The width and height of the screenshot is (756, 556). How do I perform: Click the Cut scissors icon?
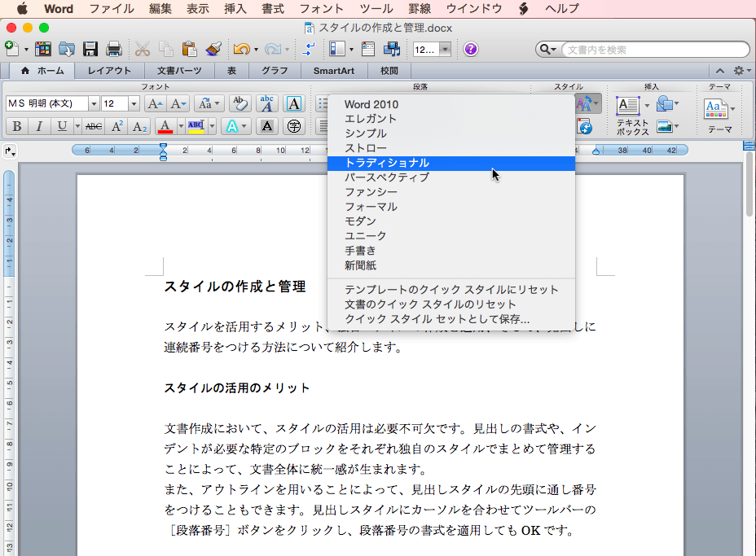click(x=143, y=49)
